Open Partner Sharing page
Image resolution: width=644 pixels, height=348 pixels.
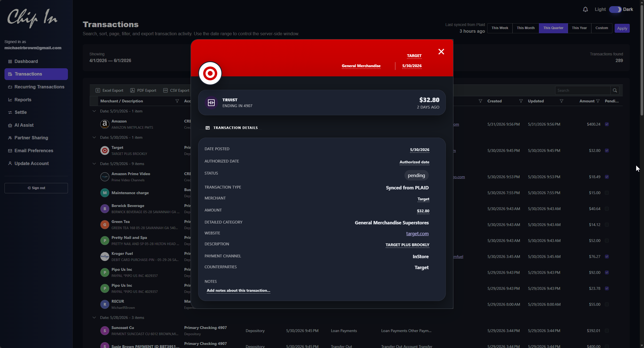(36, 138)
